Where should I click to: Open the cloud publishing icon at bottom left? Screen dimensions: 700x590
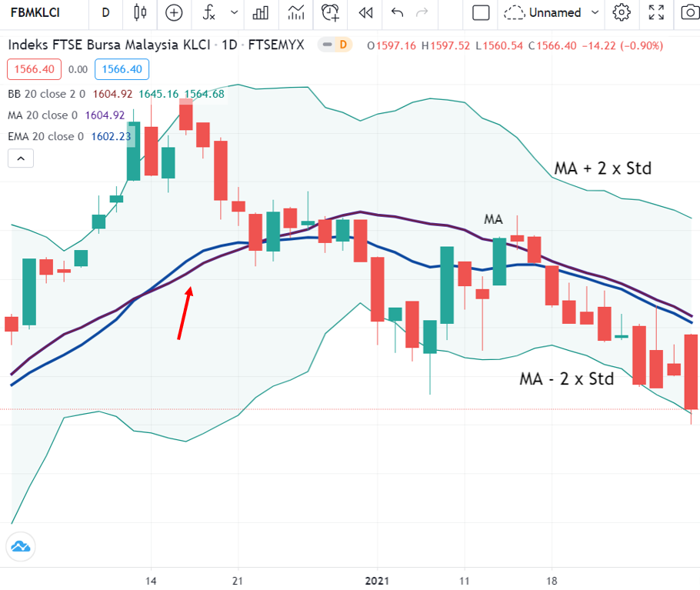tap(20, 546)
